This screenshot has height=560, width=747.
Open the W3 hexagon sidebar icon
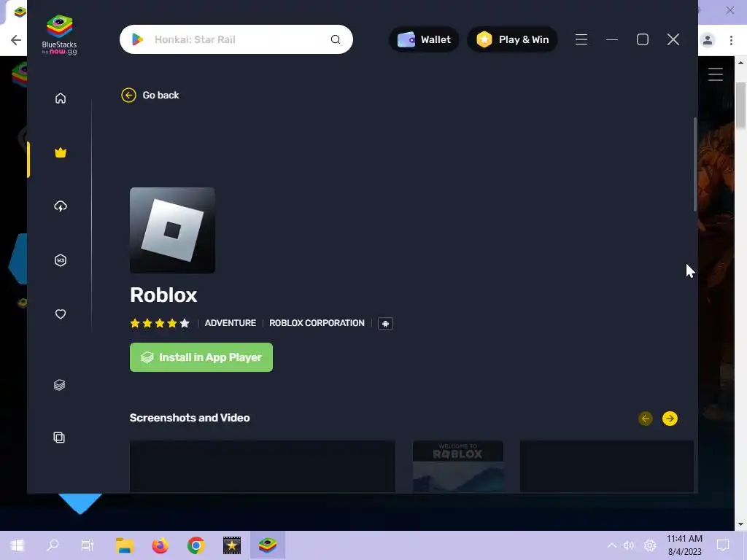pos(61,260)
